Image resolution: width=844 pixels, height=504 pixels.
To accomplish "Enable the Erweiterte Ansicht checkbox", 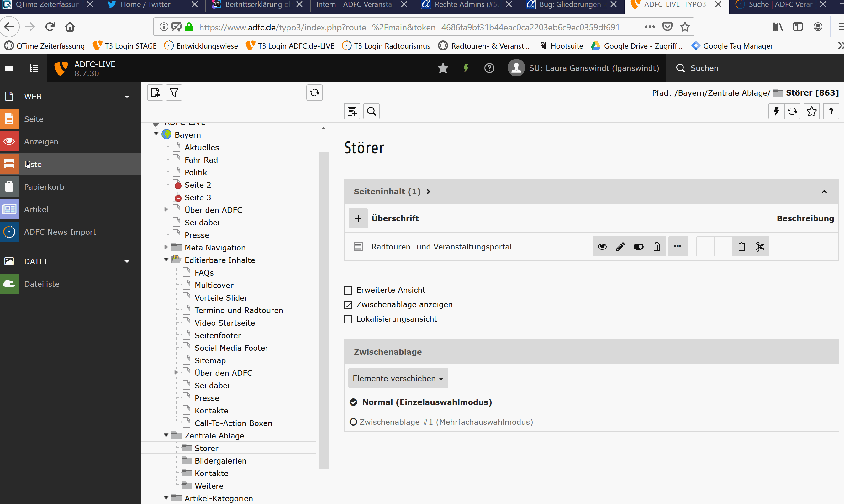I will pyautogui.click(x=348, y=290).
